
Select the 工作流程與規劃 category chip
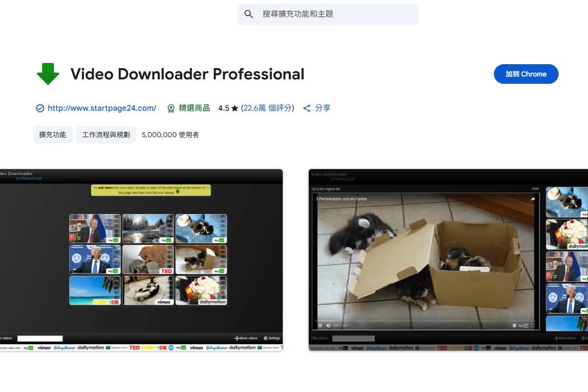[x=106, y=135]
